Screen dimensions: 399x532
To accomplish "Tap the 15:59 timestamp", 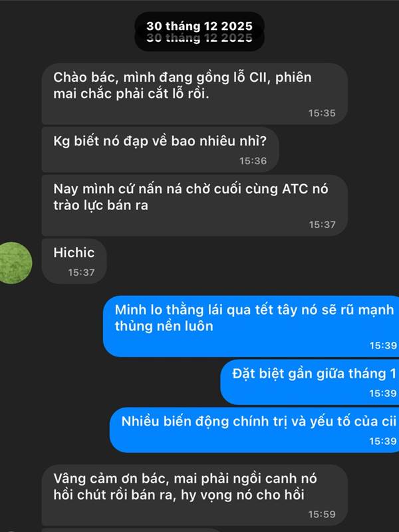I will 322,514.
